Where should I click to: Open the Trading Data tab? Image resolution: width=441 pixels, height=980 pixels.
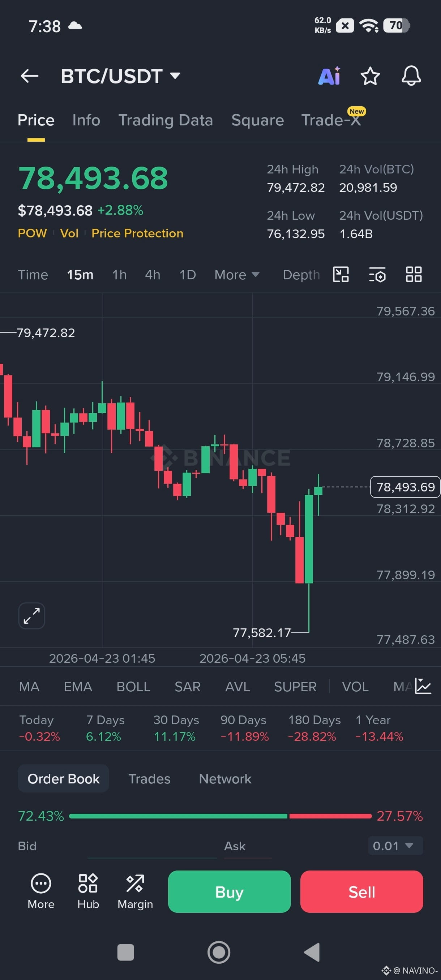pos(166,120)
